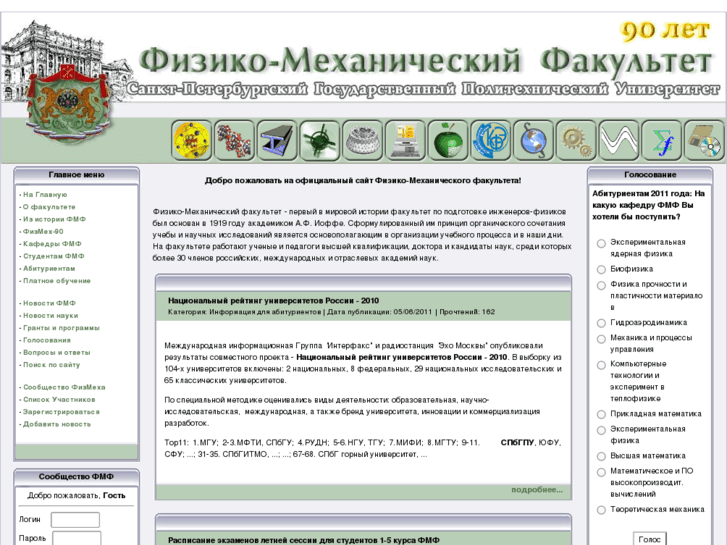This screenshot has height=545, width=727.
Task: Click the 'Главное меню' panel header
Action: (77, 175)
